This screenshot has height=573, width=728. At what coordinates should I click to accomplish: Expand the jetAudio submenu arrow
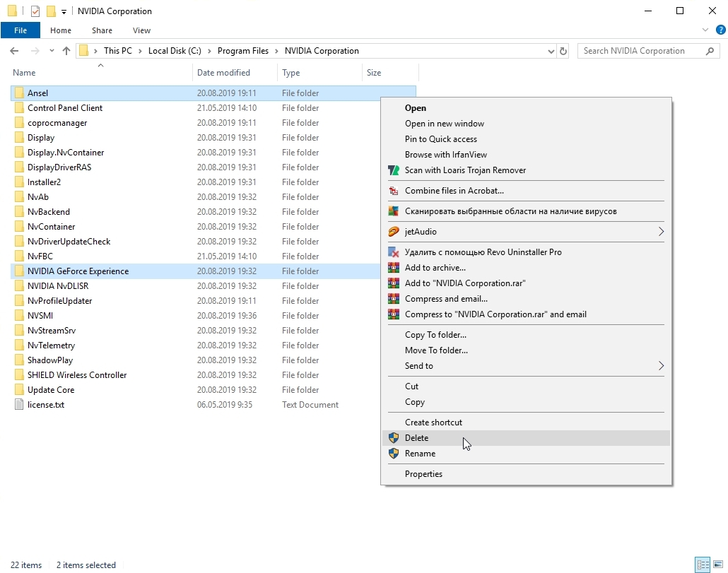(661, 232)
